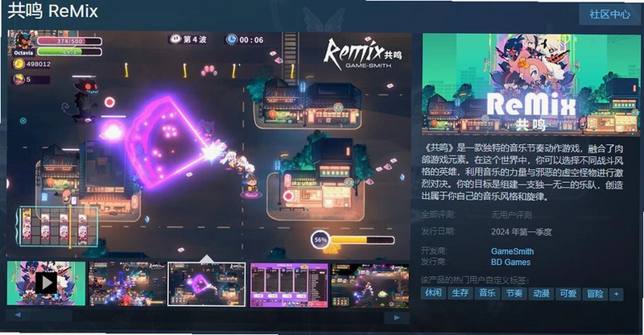Click the left scroll arrow under thumbnails
The height and width of the screenshot is (335, 644).
pyautogui.click(x=19, y=315)
